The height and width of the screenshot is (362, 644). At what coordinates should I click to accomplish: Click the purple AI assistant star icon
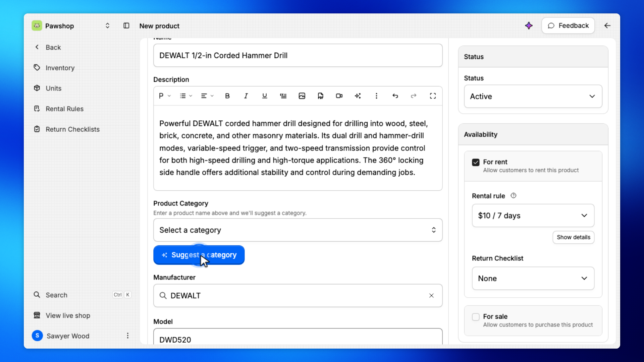click(529, 25)
